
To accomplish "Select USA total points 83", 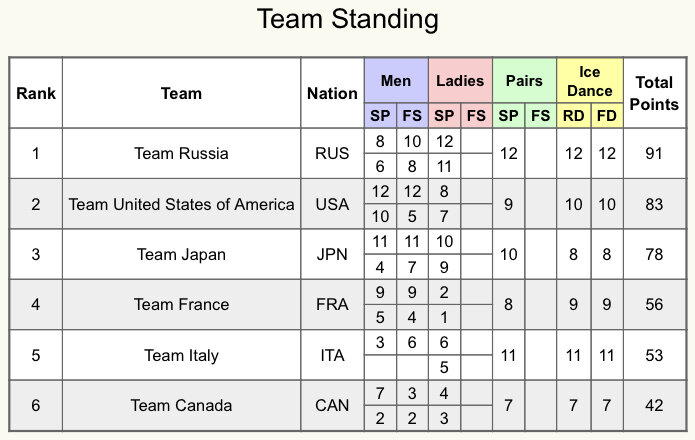I will point(654,204).
